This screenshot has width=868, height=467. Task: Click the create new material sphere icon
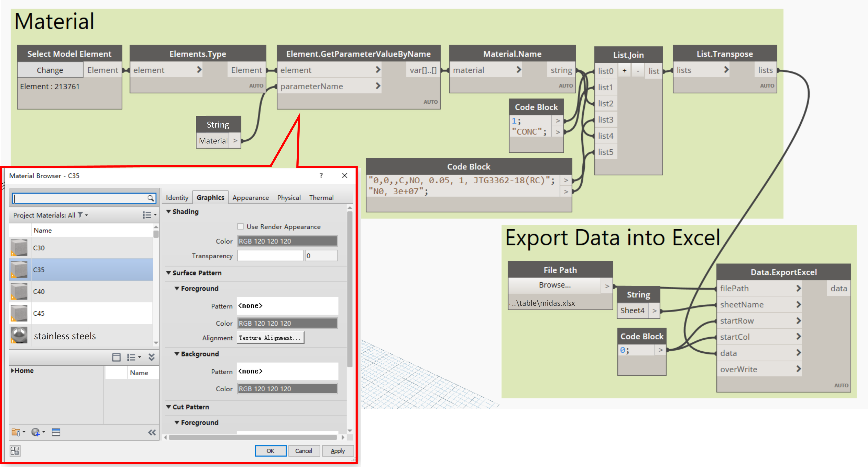(36, 432)
